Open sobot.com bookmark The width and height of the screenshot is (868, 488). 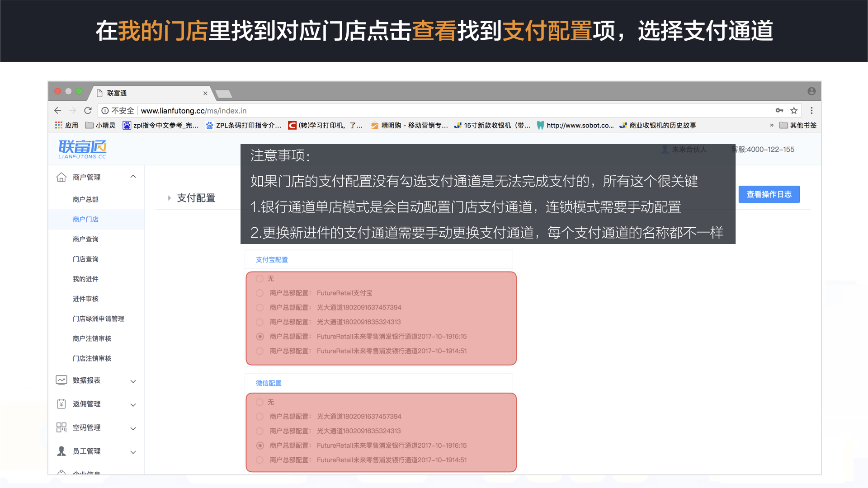[x=576, y=125]
